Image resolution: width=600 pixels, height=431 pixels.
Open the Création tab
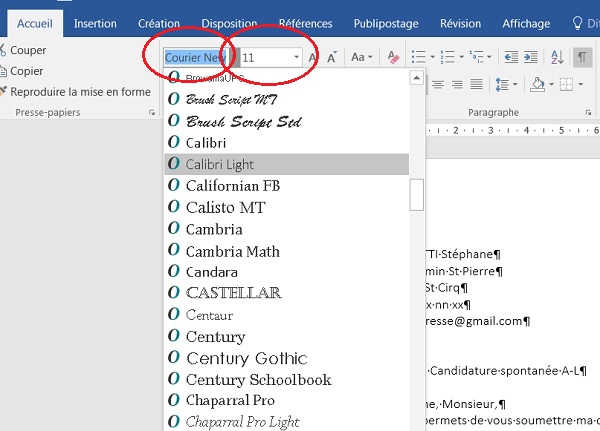(x=159, y=24)
